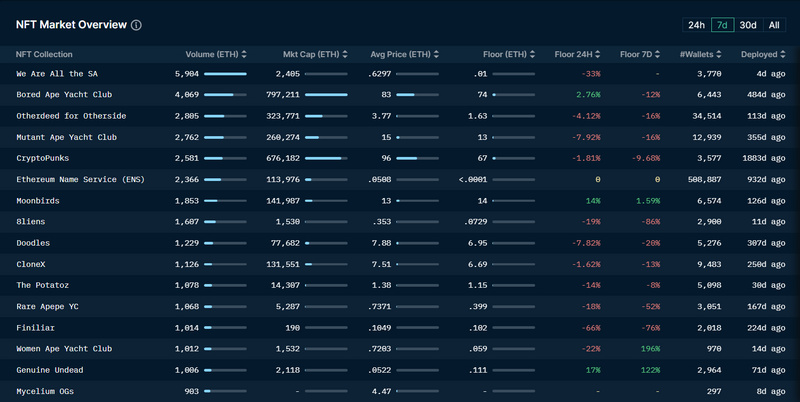This screenshot has width=800, height=402.
Task: Select the Genuine Undead row name
Action: click(x=49, y=370)
